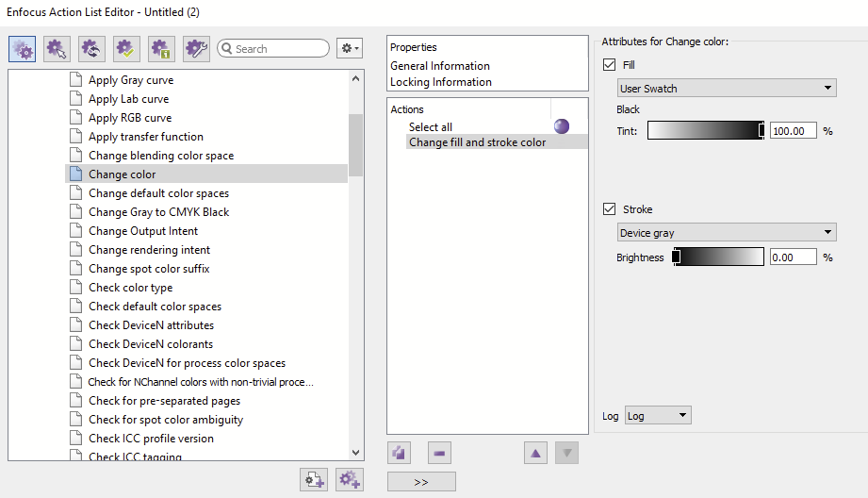Open General Information properties

tap(440, 66)
